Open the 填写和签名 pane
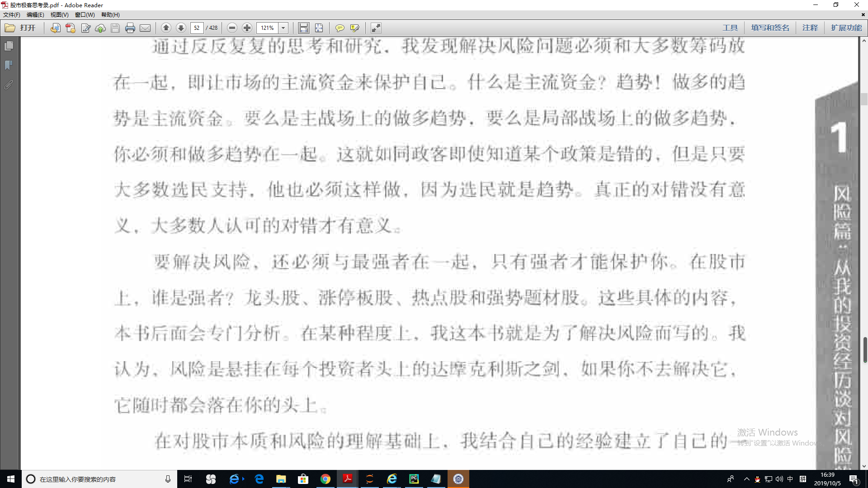 (x=770, y=28)
